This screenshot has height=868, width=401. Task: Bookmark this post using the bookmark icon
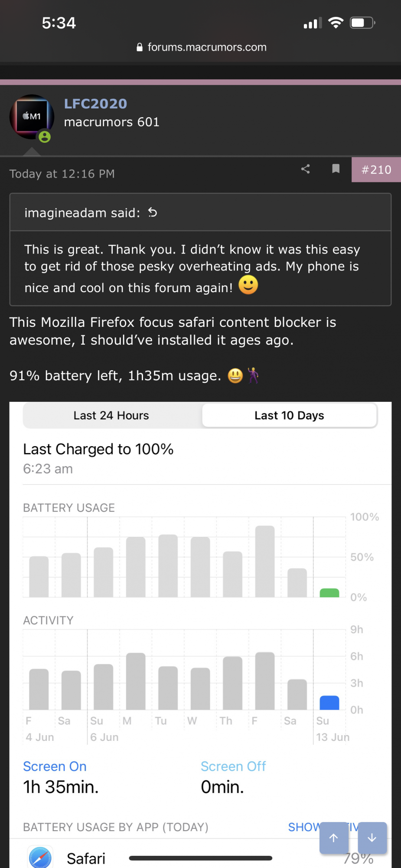[x=336, y=169]
